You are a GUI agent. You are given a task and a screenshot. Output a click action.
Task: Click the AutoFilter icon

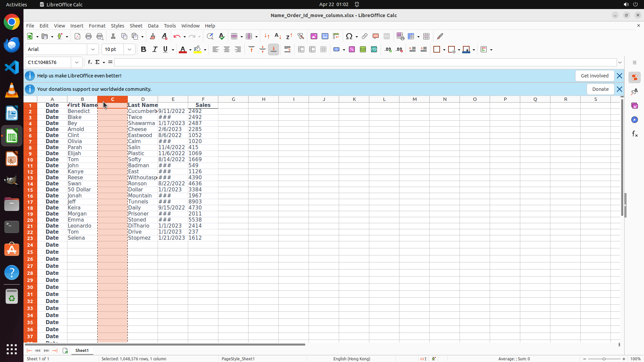pos(301,36)
